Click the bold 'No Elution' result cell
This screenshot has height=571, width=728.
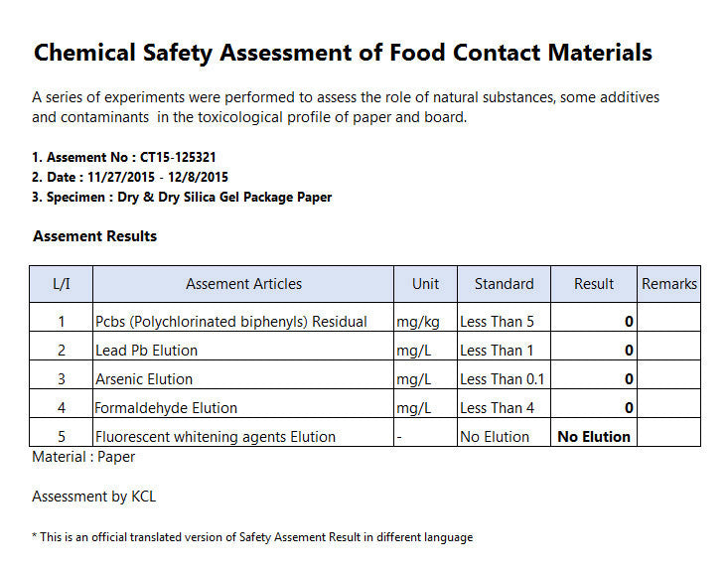[594, 437]
